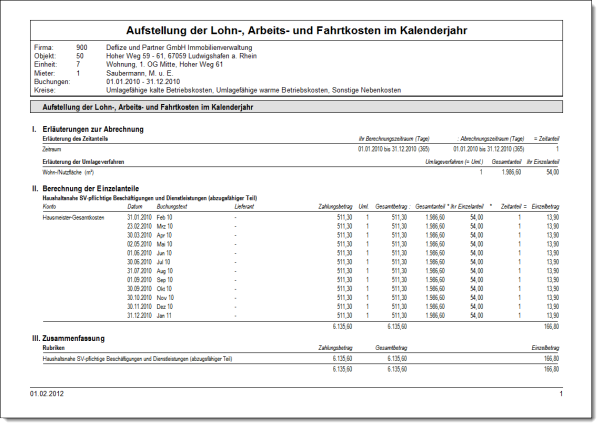Select booking text 'Okt 10'
This screenshot has width=600, height=426.
pos(164,289)
